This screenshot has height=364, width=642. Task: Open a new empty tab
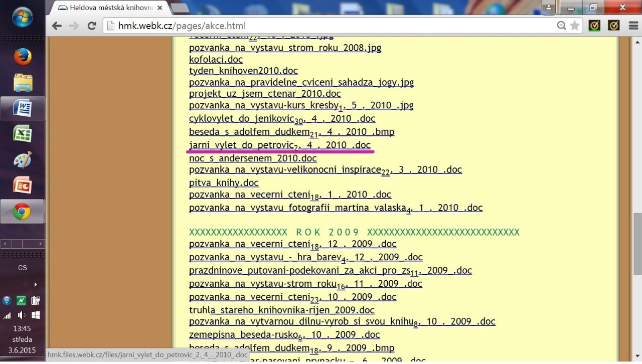[179, 8]
